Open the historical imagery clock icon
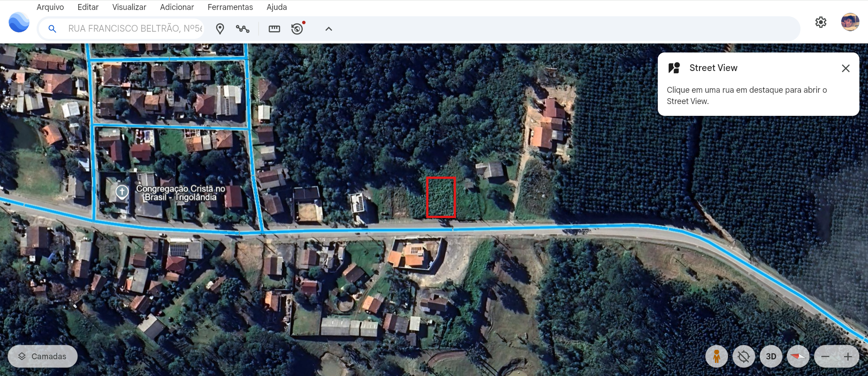868x376 pixels. tap(297, 29)
